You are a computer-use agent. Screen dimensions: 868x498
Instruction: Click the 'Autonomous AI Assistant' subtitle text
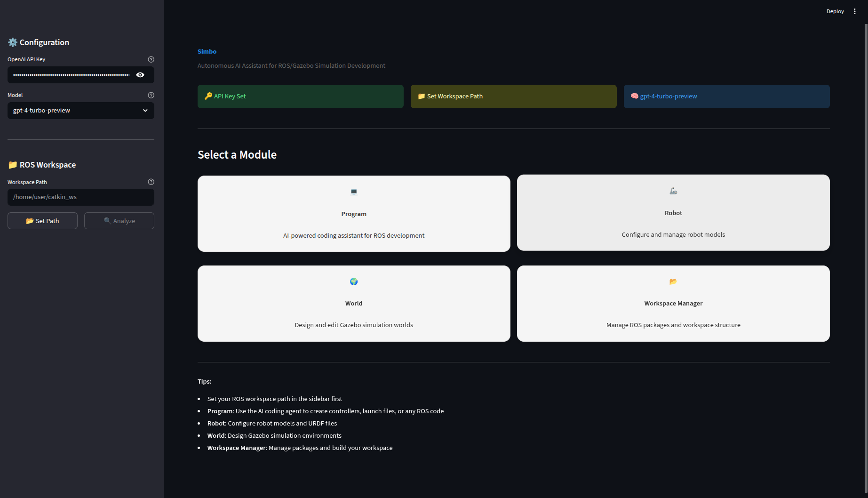click(x=291, y=65)
